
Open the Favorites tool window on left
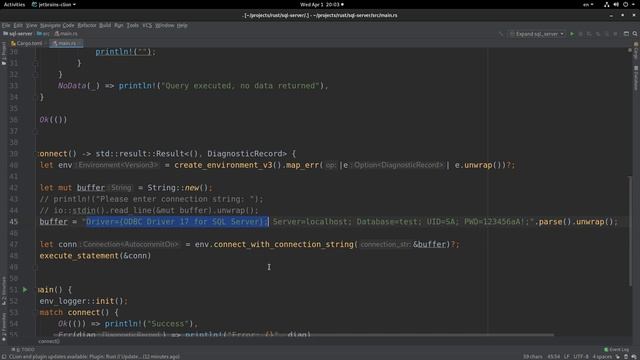pyautogui.click(x=4, y=327)
